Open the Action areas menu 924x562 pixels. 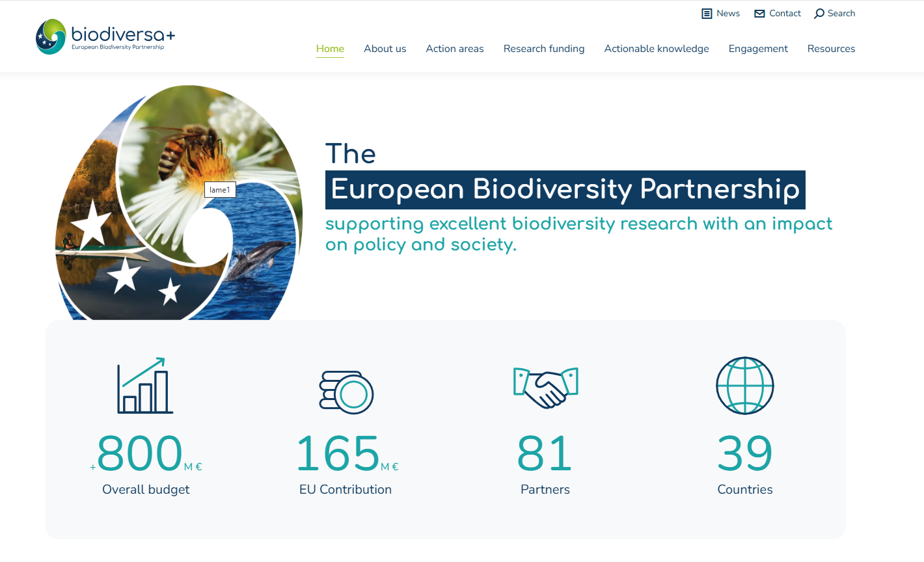click(x=455, y=49)
